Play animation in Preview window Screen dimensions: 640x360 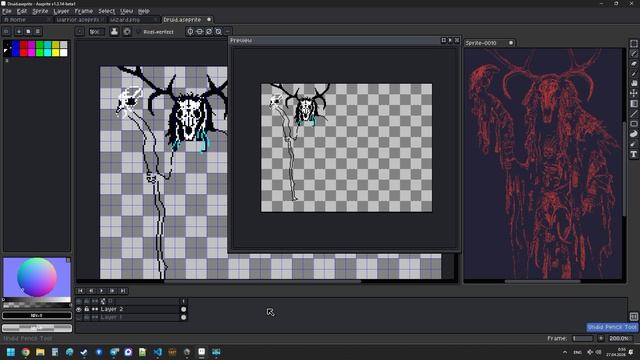click(450, 40)
